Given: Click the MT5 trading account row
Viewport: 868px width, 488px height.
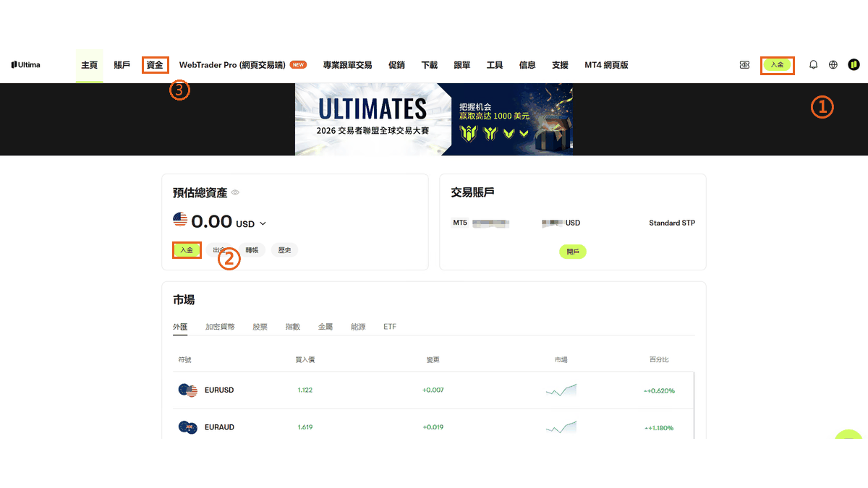Looking at the screenshot, I should pyautogui.click(x=573, y=223).
